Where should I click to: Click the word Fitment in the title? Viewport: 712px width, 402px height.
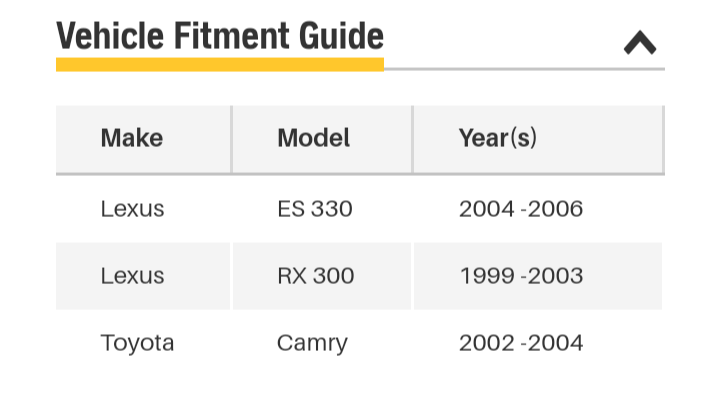[x=232, y=36]
